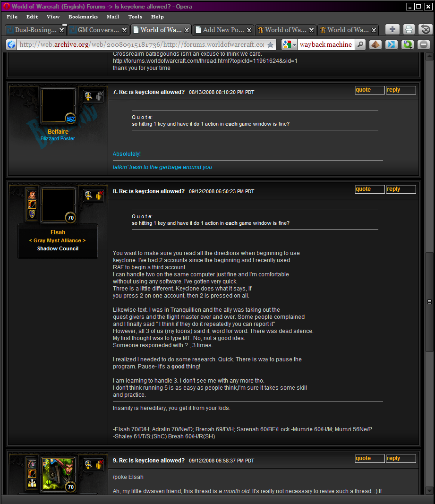
Task: Click the troll avatar on post 9
Action: pos(58,474)
